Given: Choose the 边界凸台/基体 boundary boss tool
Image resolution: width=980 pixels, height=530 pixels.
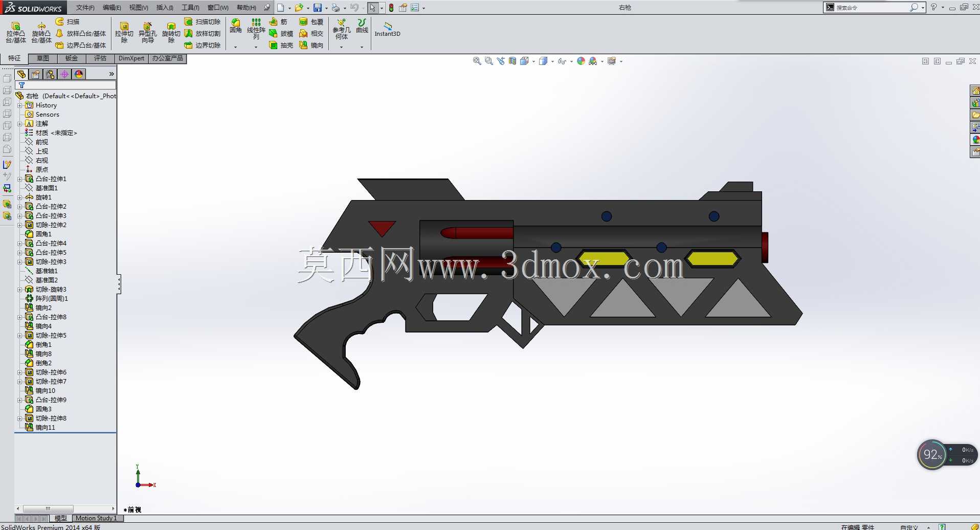Looking at the screenshot, I should coord(81,45).
